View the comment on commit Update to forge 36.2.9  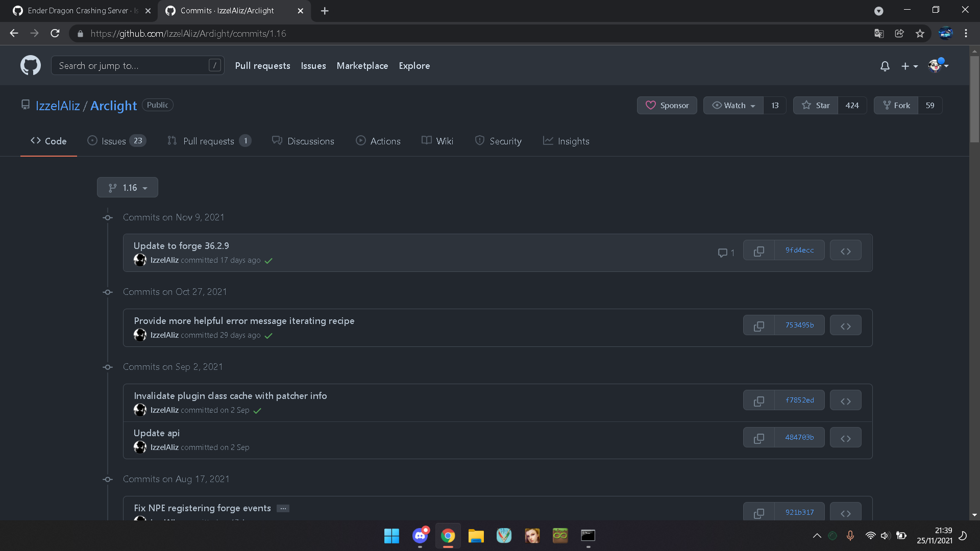click(x=725, y=253)
